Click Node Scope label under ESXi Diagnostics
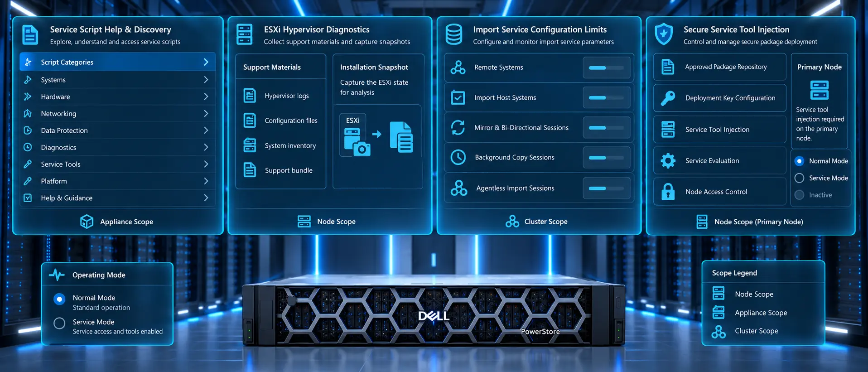868x372 pixels. click(x=336, y=222)
